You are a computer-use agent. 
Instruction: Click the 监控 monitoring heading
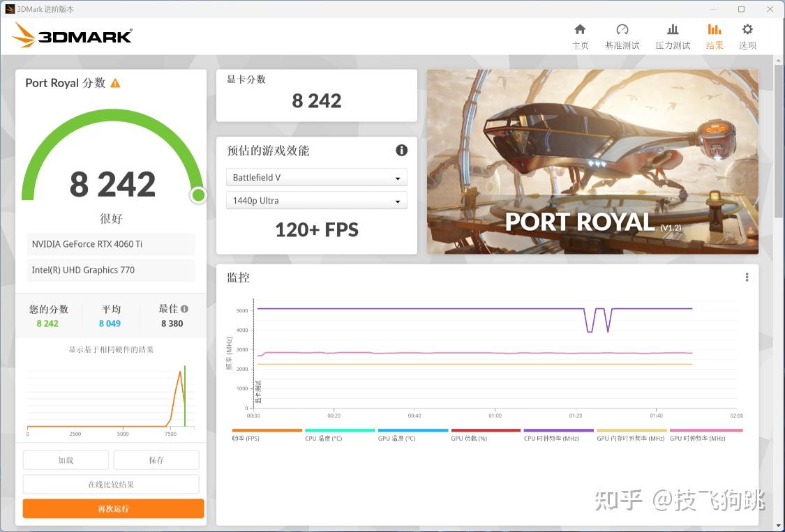pyautogui.click(x=239, y=278)
